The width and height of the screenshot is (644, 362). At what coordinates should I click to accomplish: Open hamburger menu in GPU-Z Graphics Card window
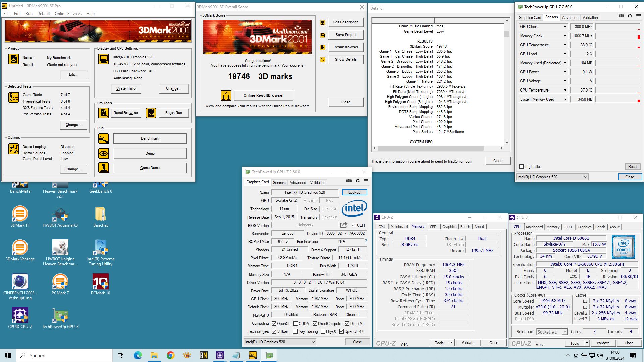[366, 181]
